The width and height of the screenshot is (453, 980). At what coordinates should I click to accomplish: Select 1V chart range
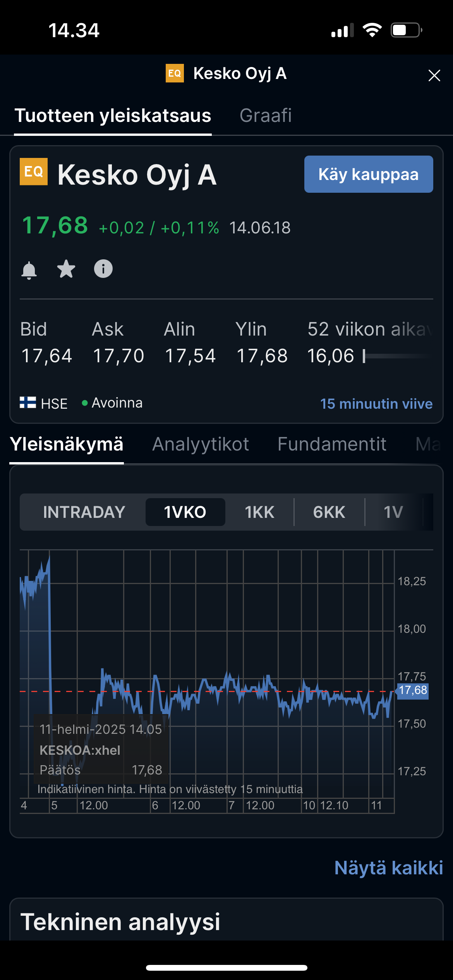coord(393,512)
